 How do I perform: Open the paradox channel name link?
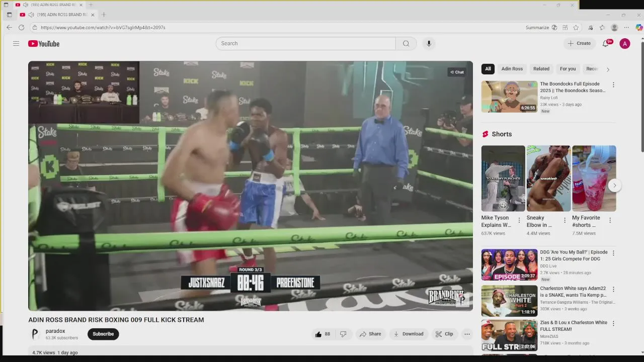[x=55, y=331]
